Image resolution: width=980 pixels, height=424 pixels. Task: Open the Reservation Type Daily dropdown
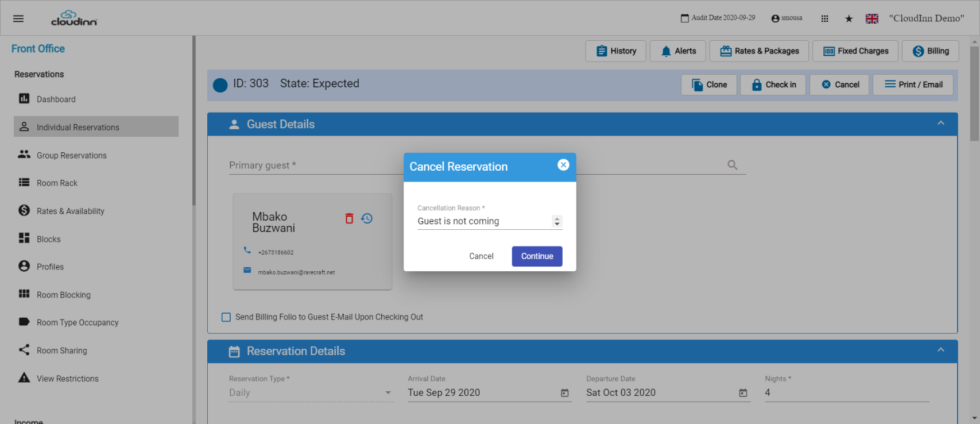tap(311, 393)
